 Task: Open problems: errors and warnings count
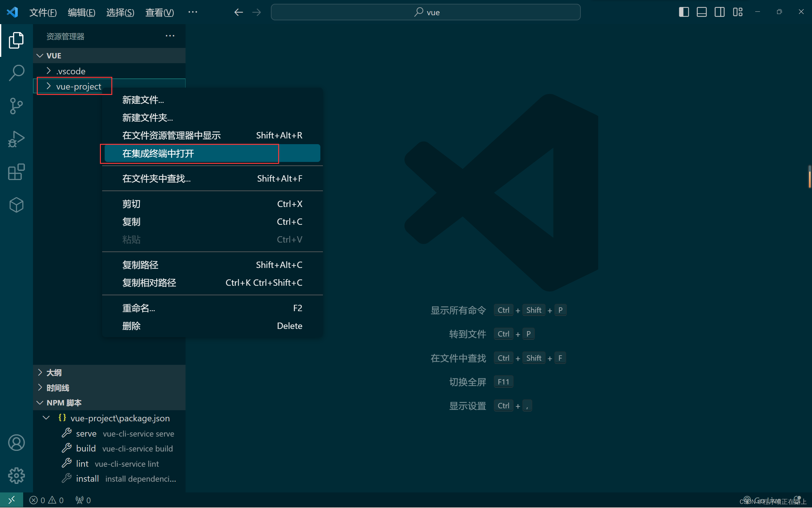[46, 500]
